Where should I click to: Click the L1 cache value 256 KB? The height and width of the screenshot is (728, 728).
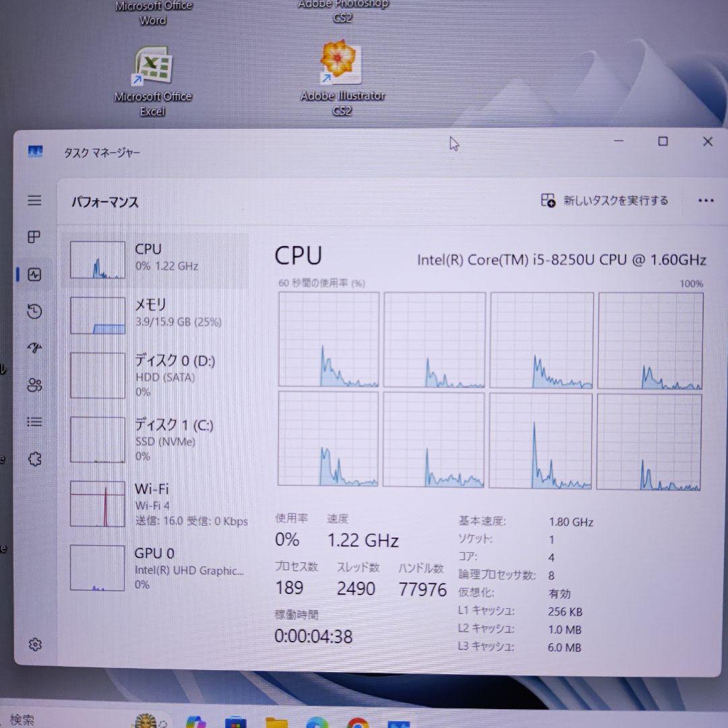(565, 611)
